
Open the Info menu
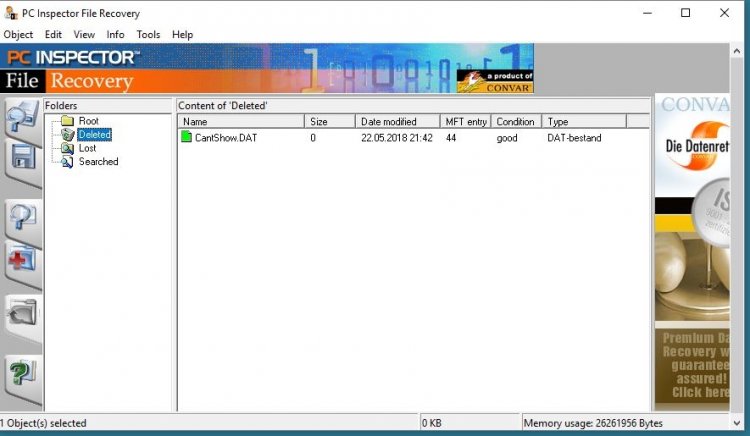(x=115, y=34)
